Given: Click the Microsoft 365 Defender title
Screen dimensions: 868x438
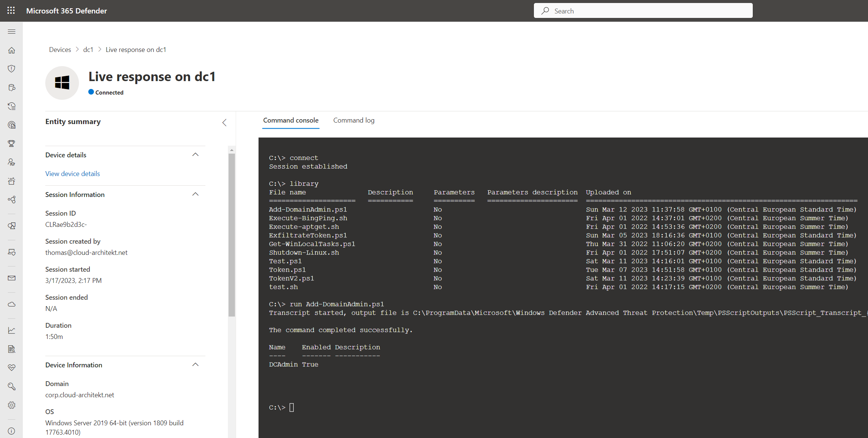Looking at the screenshot, I should pos(67,11).
